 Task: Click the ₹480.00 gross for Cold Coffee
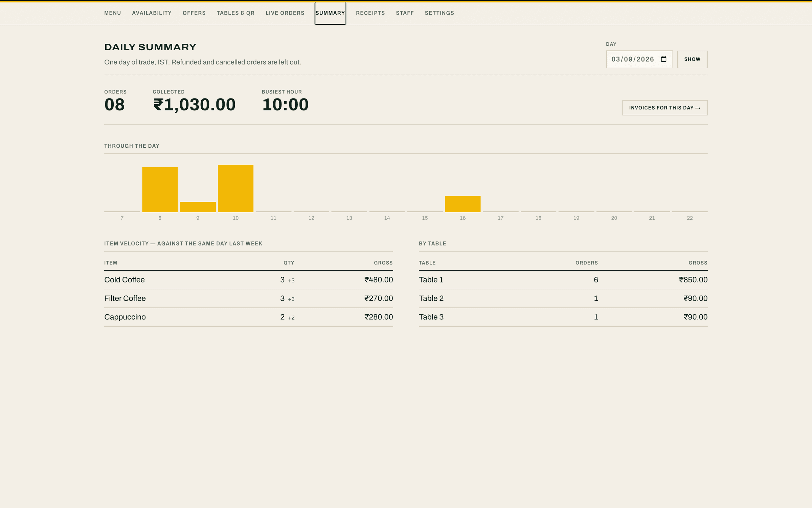[x=379, y=280]
